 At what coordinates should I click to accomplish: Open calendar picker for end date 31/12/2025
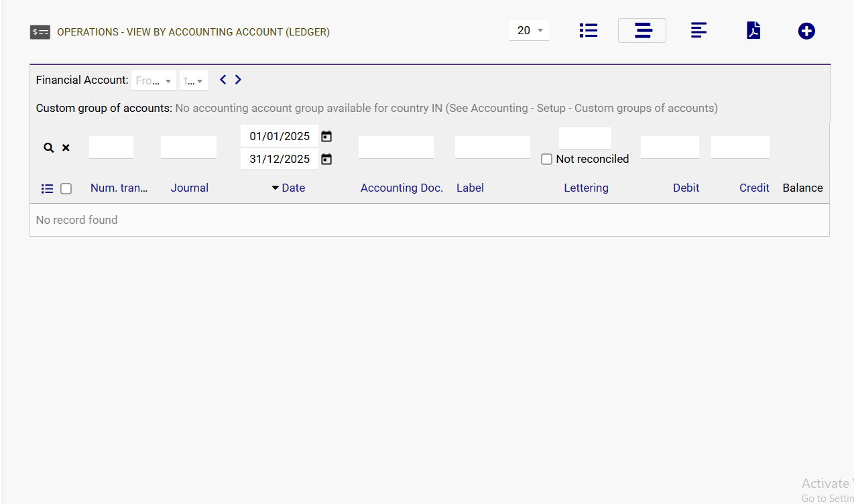pos(326,160)
